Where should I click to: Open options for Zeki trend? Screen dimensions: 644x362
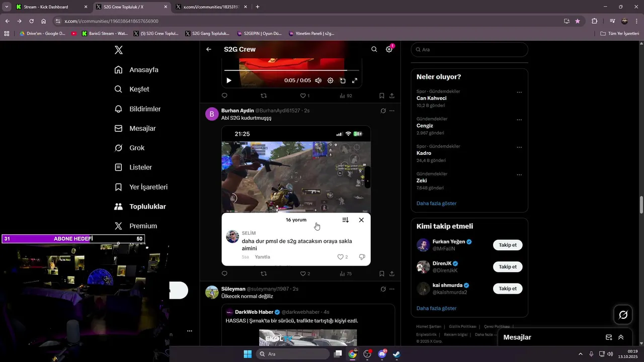[x=519, y=175]
